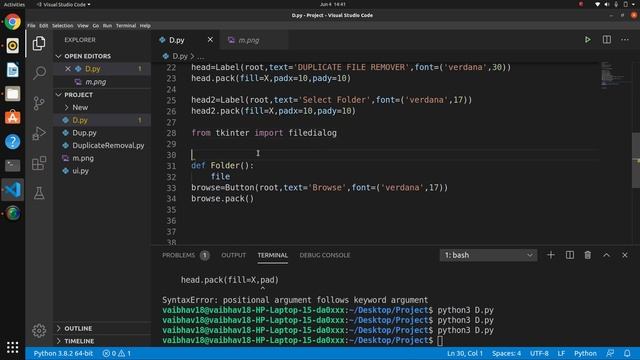Screen dimensions: 640x360
Task: Kill terminal with trash icon
Action: tap(588, 255)
